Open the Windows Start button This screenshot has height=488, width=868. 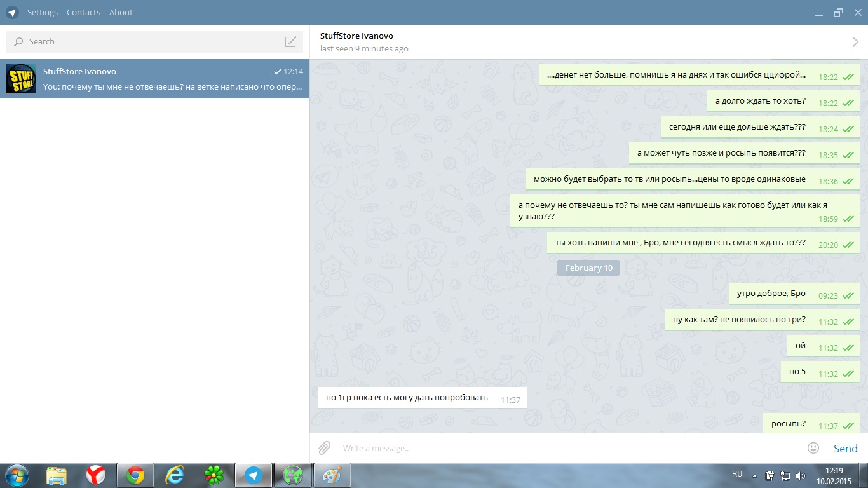point(17,475)
